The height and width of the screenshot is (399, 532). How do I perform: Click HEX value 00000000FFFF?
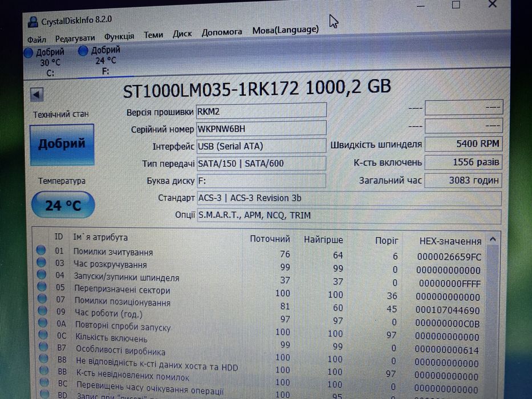point(450,283)
